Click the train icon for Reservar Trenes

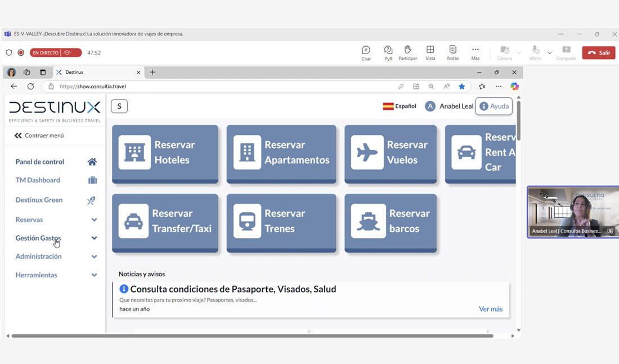[247, 221]
